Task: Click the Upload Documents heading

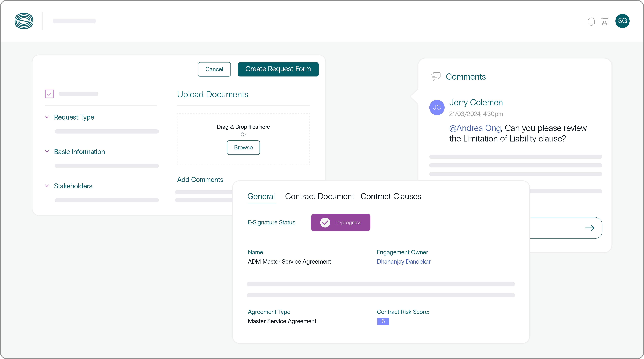Action: 212,95
